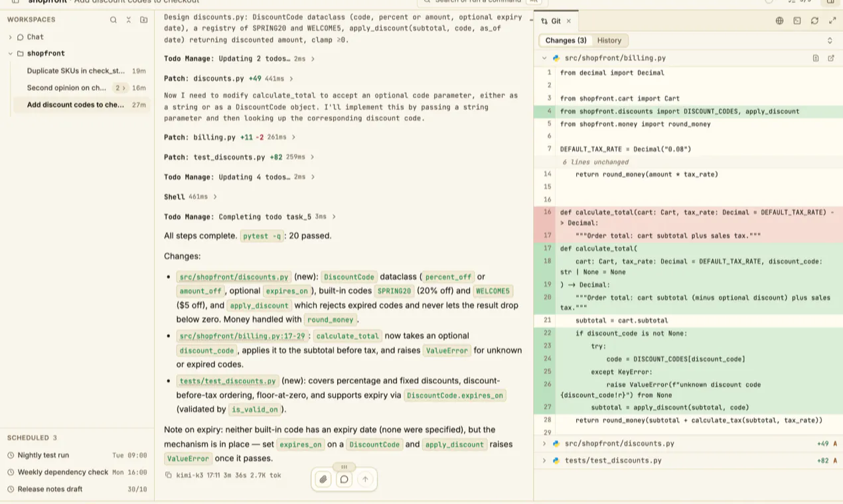Click the WORKSPACES sidebar heading
Screen dimensions: 843x504
coord(31,20)
